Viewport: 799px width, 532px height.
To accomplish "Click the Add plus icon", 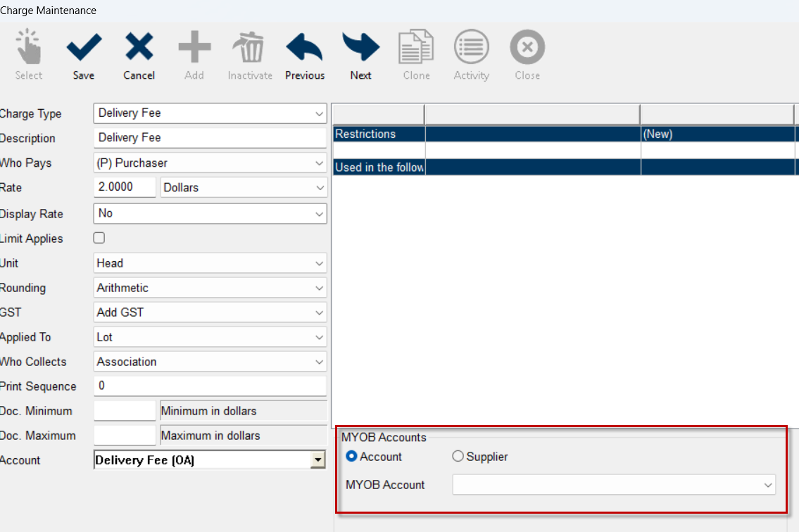I will tap(194, 49).
